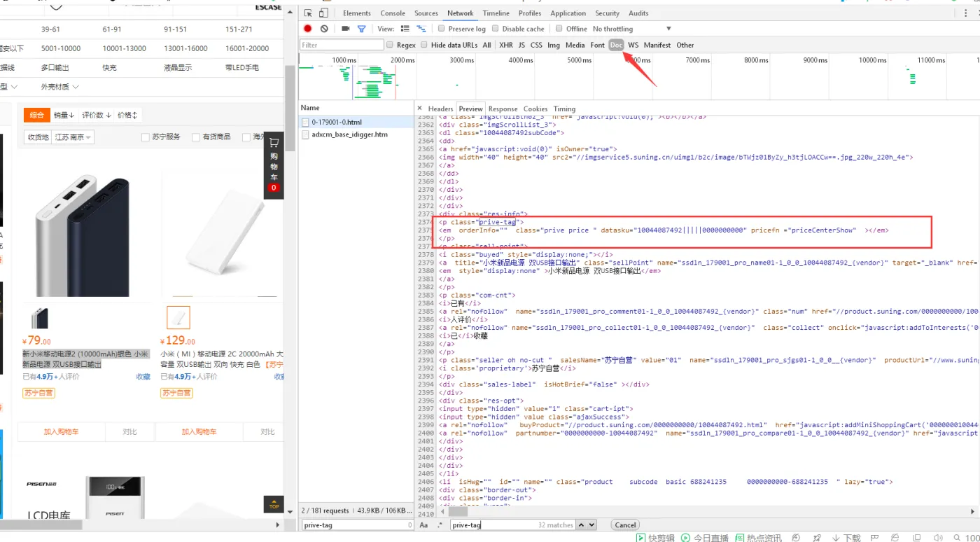Sort by 销量 descending
The width and height of the screenshot is (980, 542).
tap(64, 115)
